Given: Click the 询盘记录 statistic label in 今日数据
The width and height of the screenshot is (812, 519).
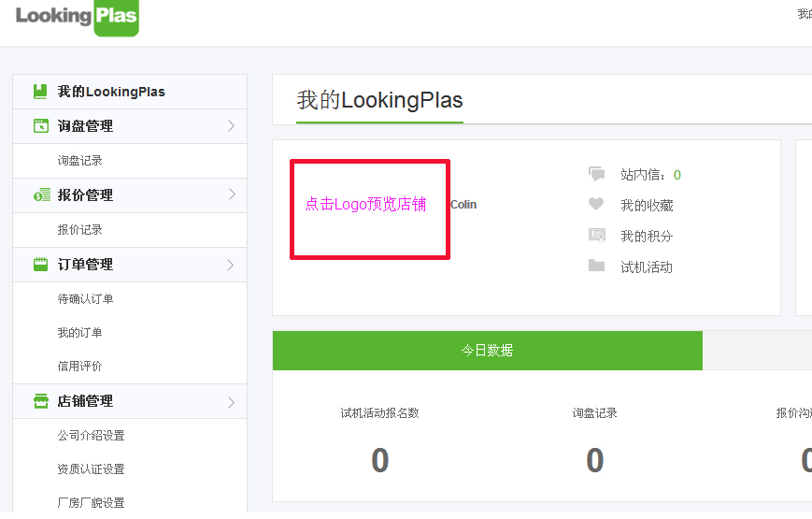Looking at the screenshot, I should pyautogui.click(x=594, y=413).
